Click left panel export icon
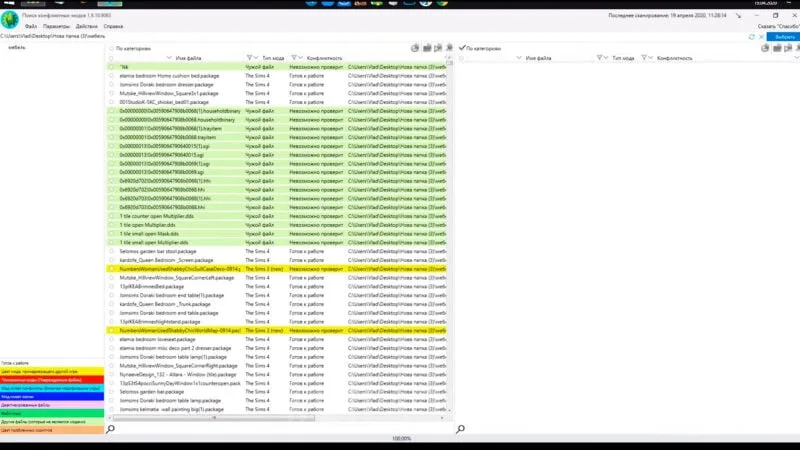This screenshot has height=450, width=800. pos(438,48)
